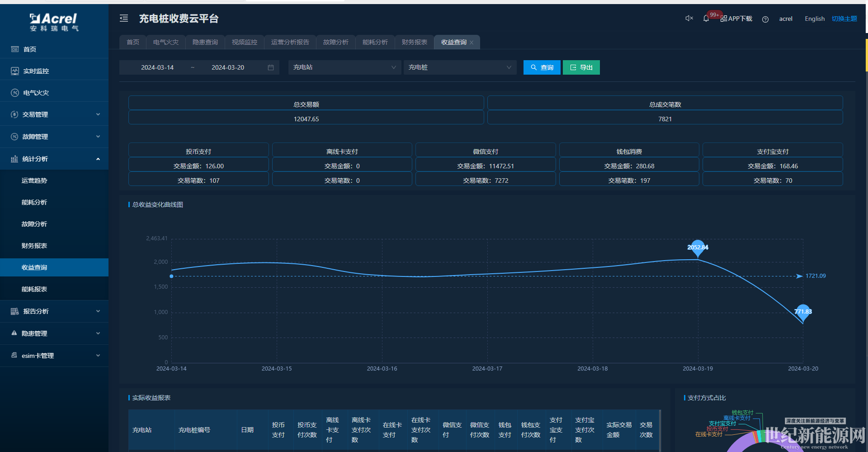868x452 pixels.
Task: Switch the theme using 切换主题
Action: pos(844,19)
